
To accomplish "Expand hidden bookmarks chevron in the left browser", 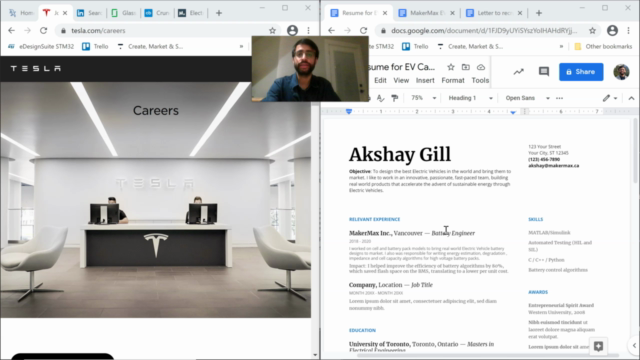I will tap(241, 47).
